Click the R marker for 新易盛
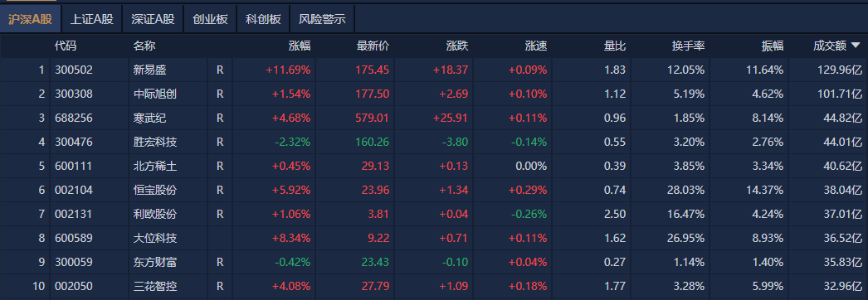The height and width of the screenshot is (300, 868). 220,70
